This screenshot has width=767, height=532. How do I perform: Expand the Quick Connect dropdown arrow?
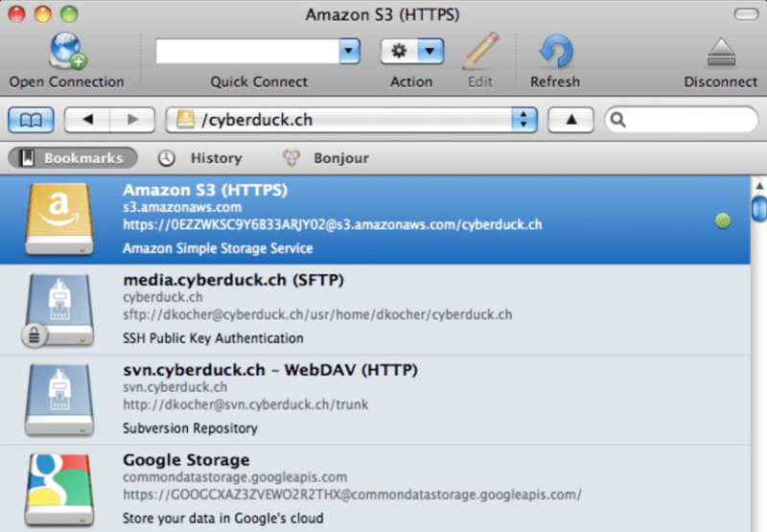click(x=349, y=51)
